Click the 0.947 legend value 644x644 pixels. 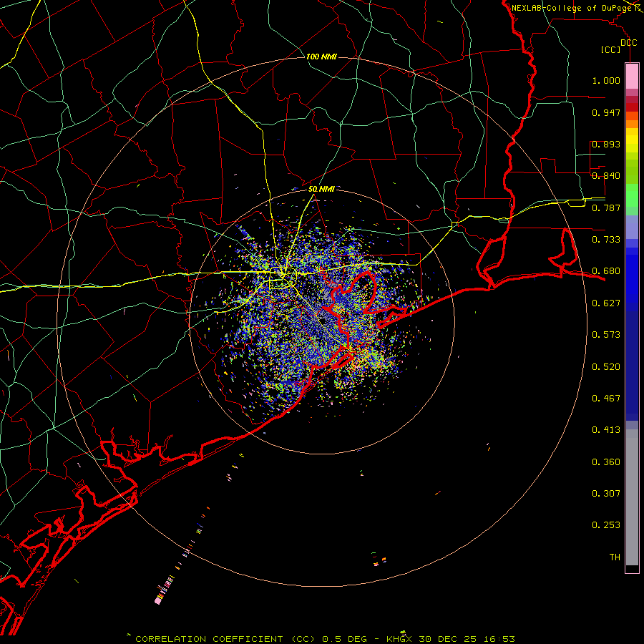(606, 112)
